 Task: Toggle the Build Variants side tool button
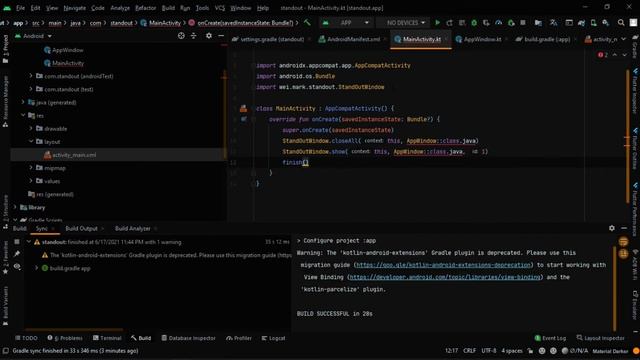(x=5, y=306)
